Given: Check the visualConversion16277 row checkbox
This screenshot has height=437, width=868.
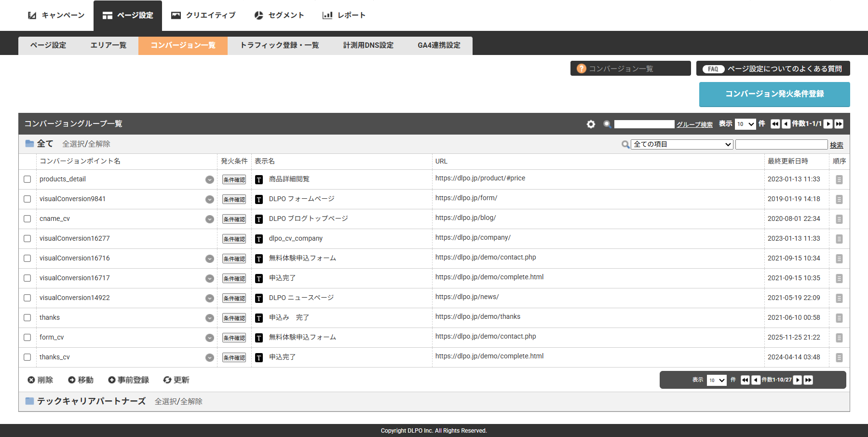Looking at the screenshot, I should click(27, 238).
